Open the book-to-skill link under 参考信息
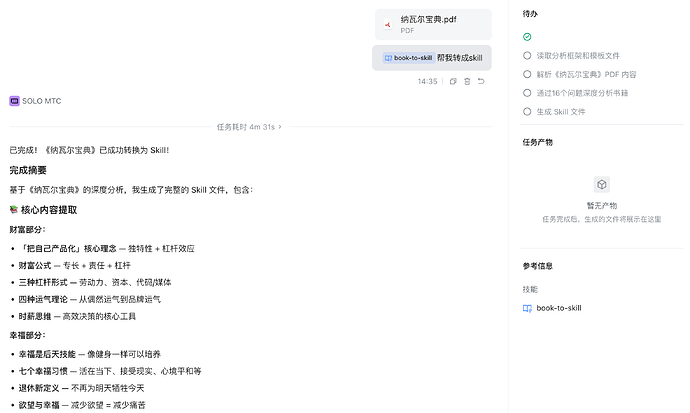The width and height of the screenshot is (690, 413). (x=559, y=308)
